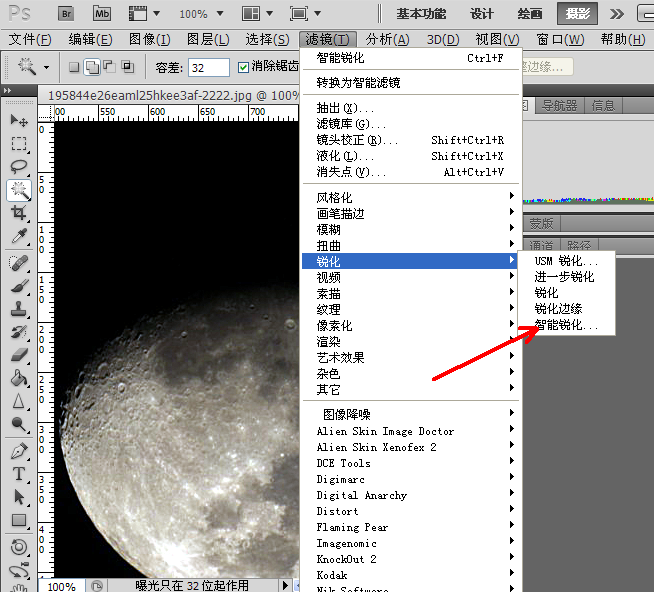This screenshot has height=592, width=654.
Task: Toggle the 消除锯齿 anti-alias checkbox
Action: (243, 67)
